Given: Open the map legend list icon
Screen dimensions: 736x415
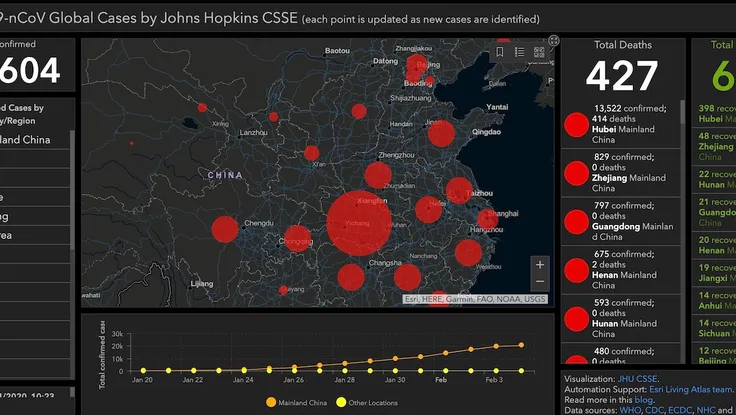Looking at the screenshot, I should (x=519, y=52).
